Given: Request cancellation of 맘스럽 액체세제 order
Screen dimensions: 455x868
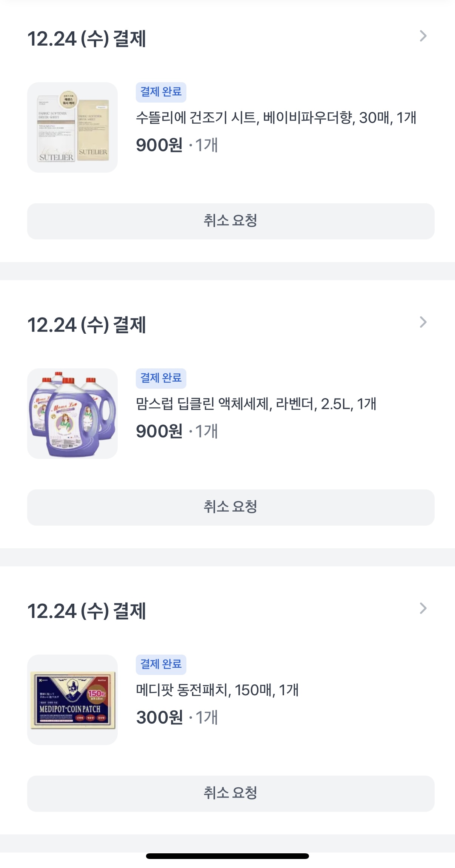Looking at the screenshot, I should (231, 507).
